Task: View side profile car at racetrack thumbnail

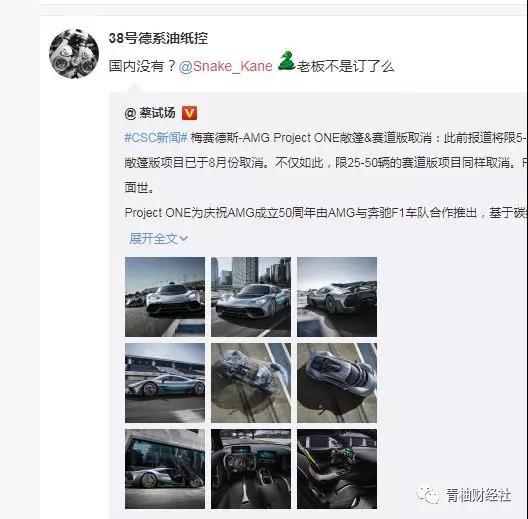Action: tap(165, 383)
